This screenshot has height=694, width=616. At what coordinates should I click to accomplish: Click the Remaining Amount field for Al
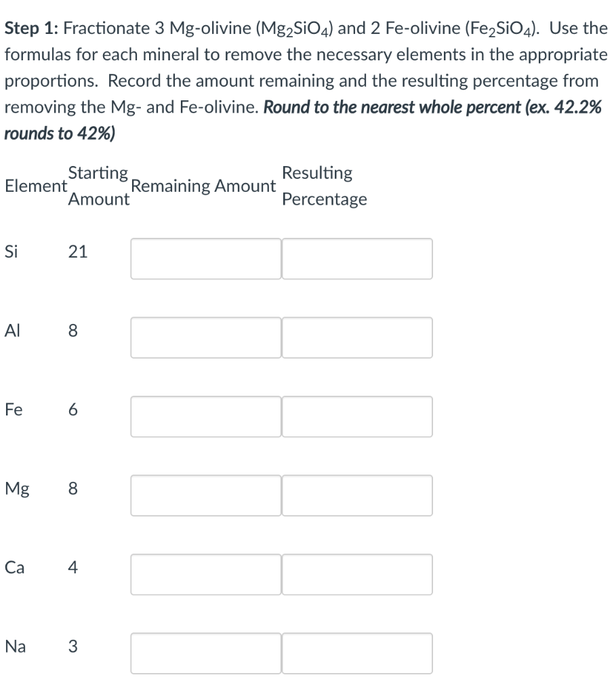click(x=205, y=338)
